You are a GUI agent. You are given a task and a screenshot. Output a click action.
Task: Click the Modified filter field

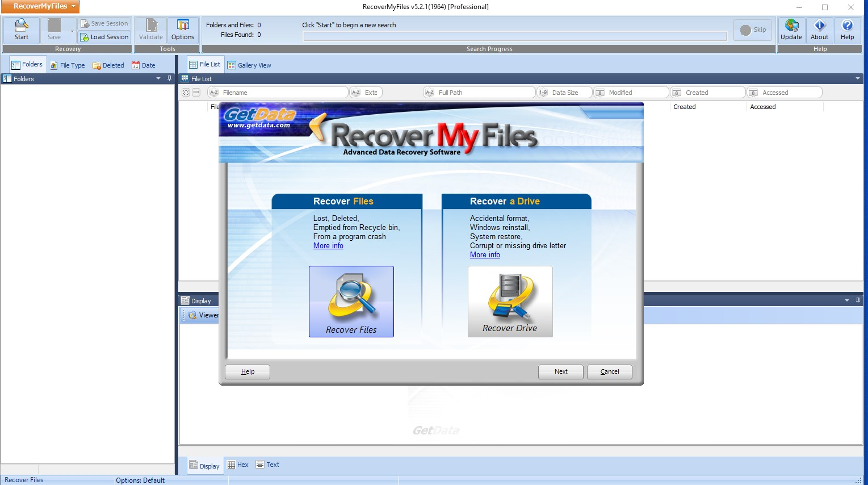[x=631, y=93]
